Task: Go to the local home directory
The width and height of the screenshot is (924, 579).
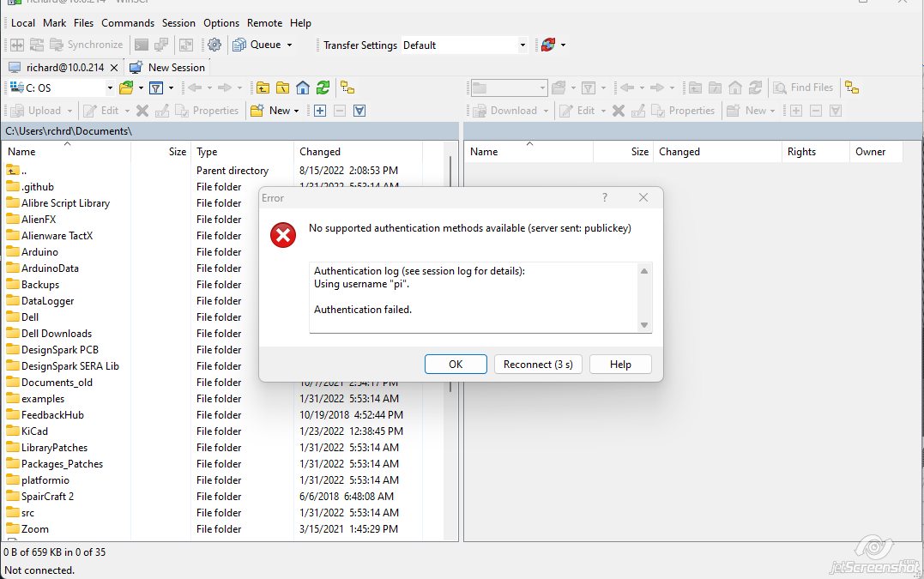Action: [303, 87]
